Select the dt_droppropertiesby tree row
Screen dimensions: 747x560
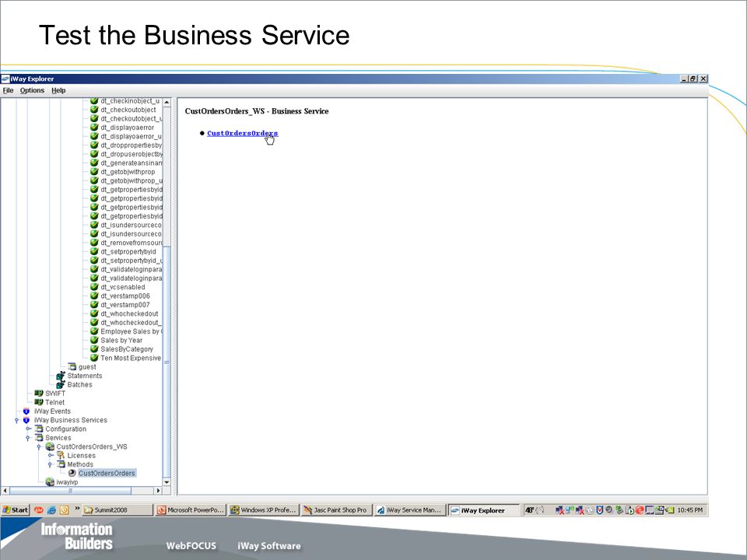(132, 145)
